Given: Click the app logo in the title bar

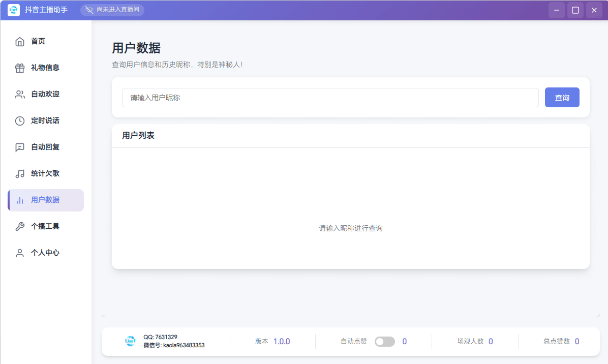Looking at the screenshot, I should click(x=13, y=10).
